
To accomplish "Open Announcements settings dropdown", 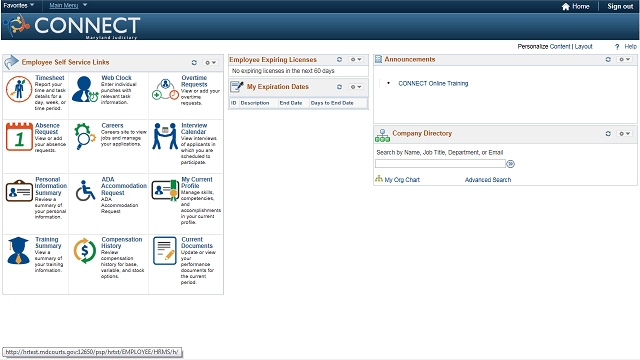I will click(x=625, y=60).
